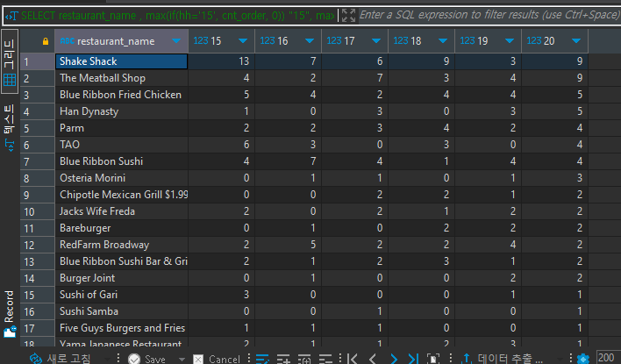
Task: Select the Burger Joint cell
Action: coord(121,278)
